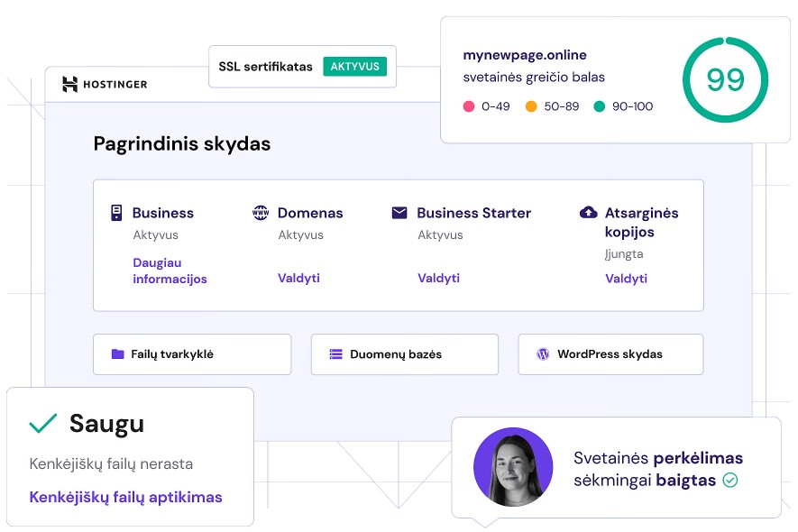Click the Įjungta backup status text
798x532 pixels.
pos(624,253)
